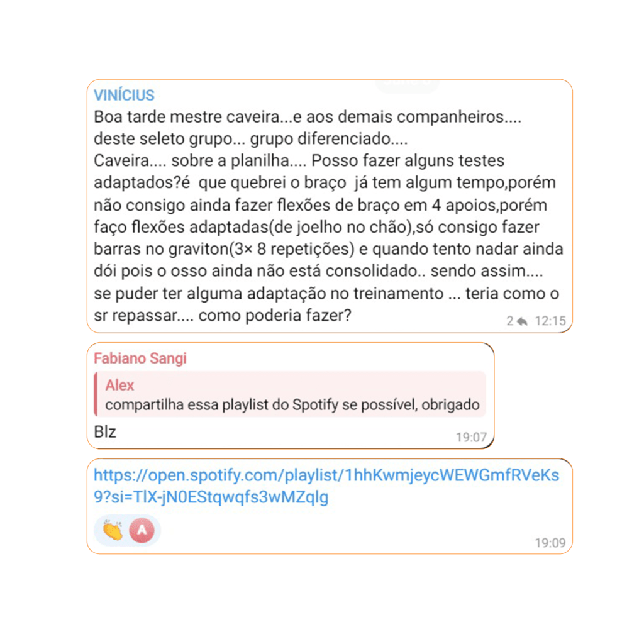Click the 12:15 message timestamp
Screen dimensions: 644x644
pos(550,321)
